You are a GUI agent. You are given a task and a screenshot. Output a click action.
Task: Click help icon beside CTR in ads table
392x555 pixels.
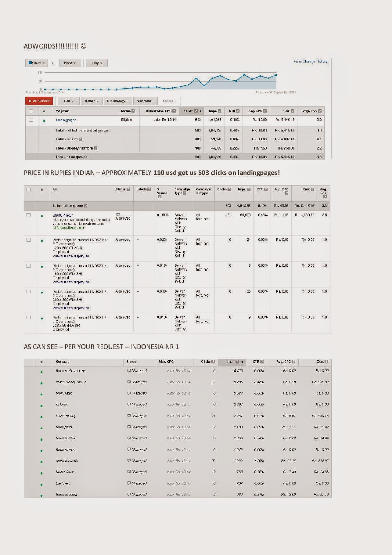(x=266, y=189)
